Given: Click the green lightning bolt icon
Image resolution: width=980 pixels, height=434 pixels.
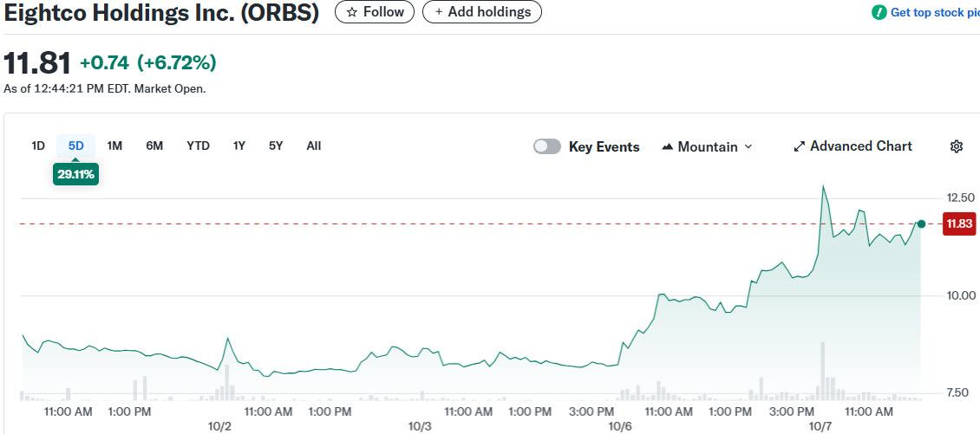Looking at the screenshot, I should click(x=879, y=12).
